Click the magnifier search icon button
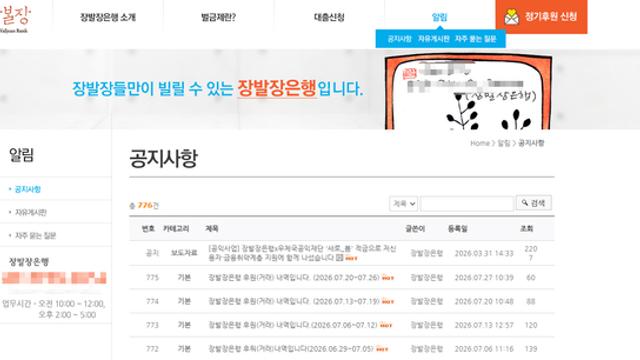The width and height of the screenshot is (640, 360). 534,203
